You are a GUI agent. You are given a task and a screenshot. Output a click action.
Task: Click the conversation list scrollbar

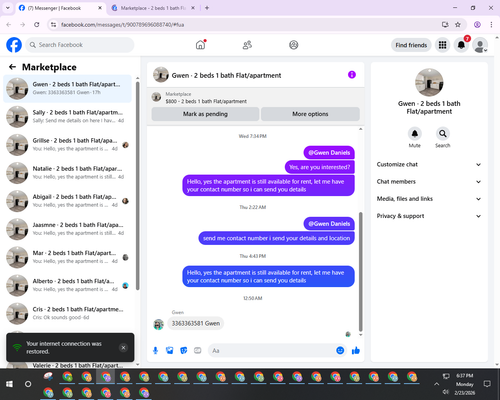pos(138,185)
